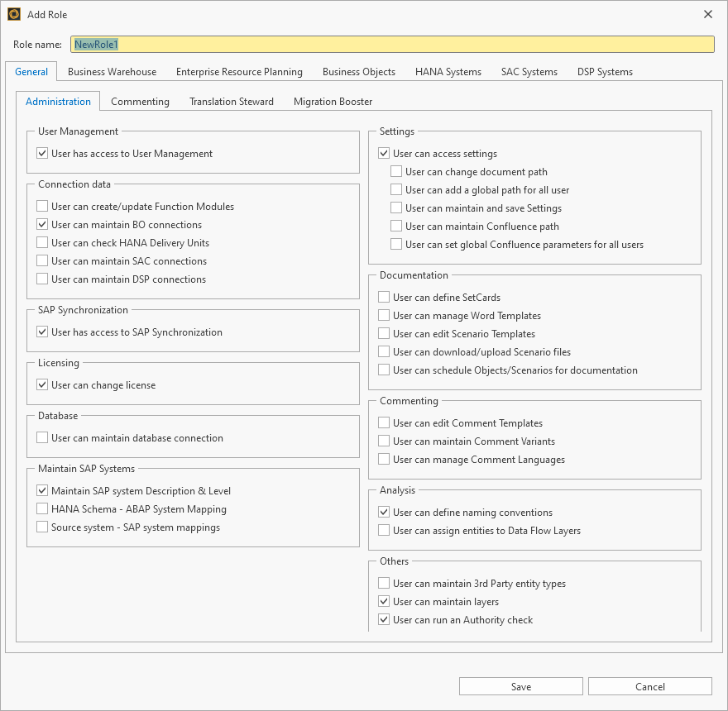
Task: Check User can change document path
Action: pyautogui.click(x=397, y=172)
